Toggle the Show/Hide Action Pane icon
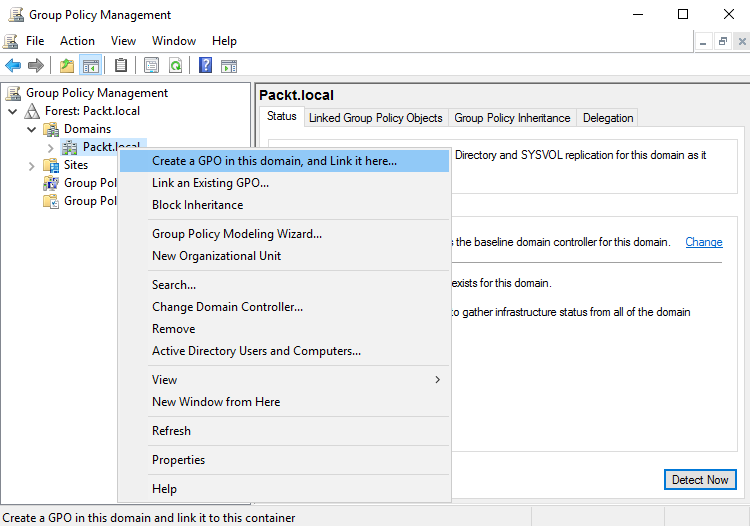Screen dimensions: 750x526 229,66
